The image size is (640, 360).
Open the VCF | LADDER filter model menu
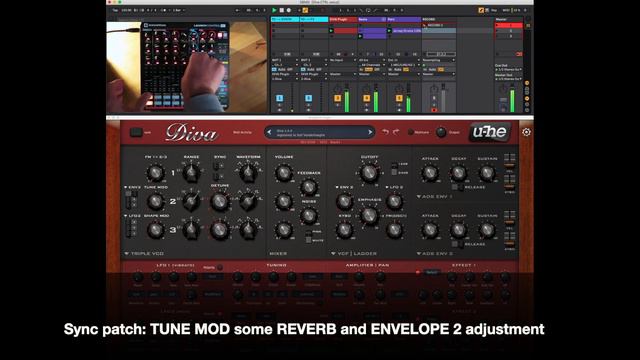click(354, 253)
